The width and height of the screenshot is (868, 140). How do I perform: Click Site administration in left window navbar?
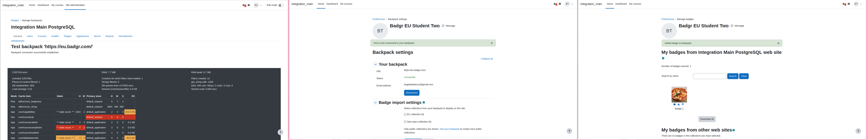click(x=75, y=5)
